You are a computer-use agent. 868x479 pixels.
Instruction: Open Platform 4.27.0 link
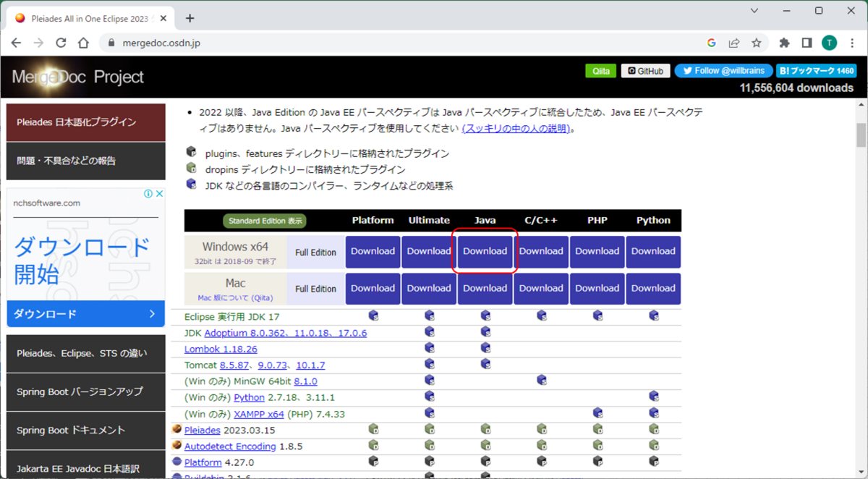pos(203,462)
